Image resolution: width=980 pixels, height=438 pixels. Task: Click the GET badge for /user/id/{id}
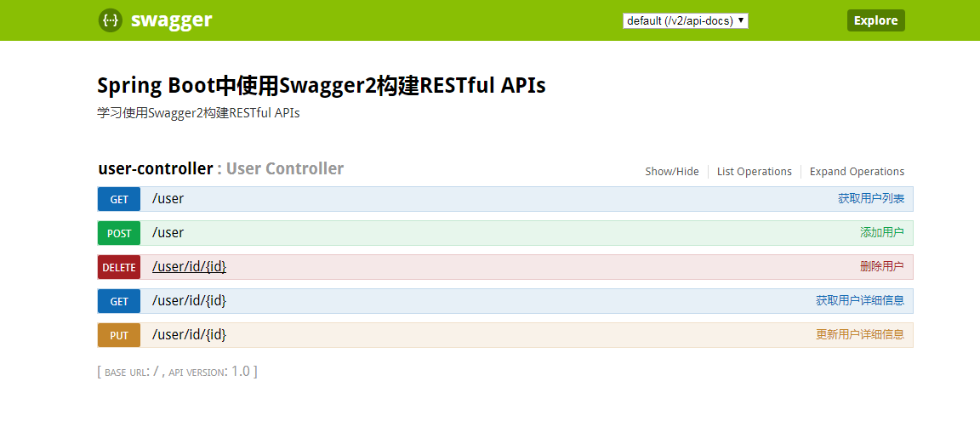pos(119,301)
